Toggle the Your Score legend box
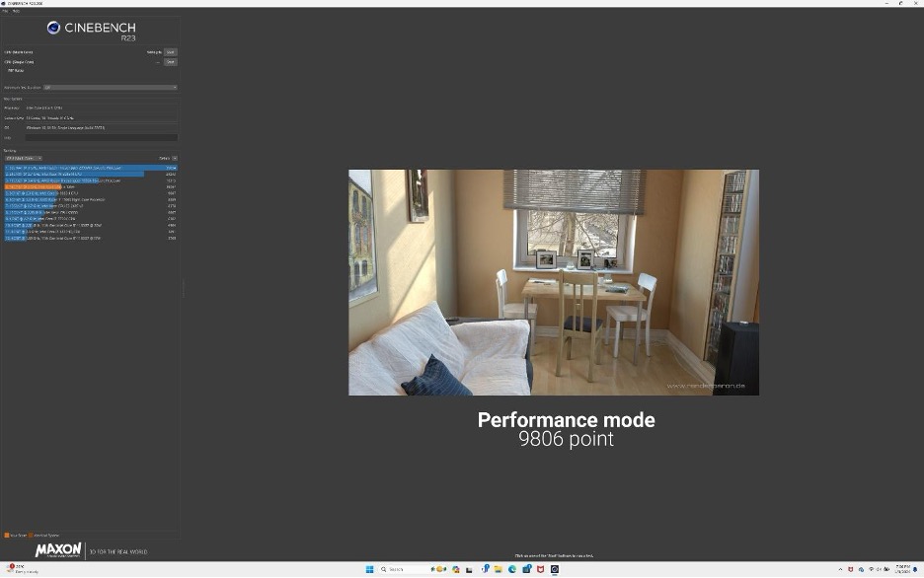The width and height of the screenshot is (924, 578). click(7, 536)
